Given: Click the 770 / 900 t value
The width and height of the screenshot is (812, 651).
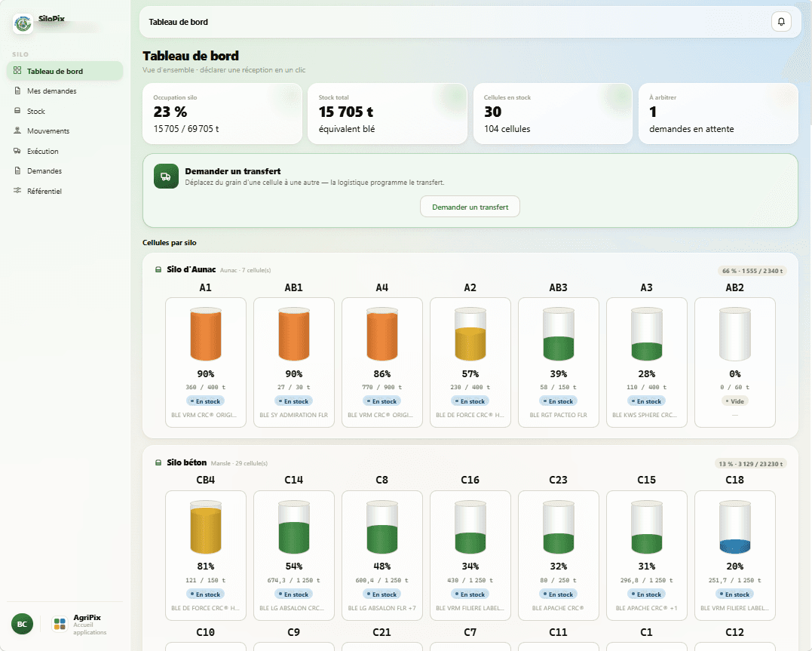Looking at the screenshot, I should click(x=382, y=387).
